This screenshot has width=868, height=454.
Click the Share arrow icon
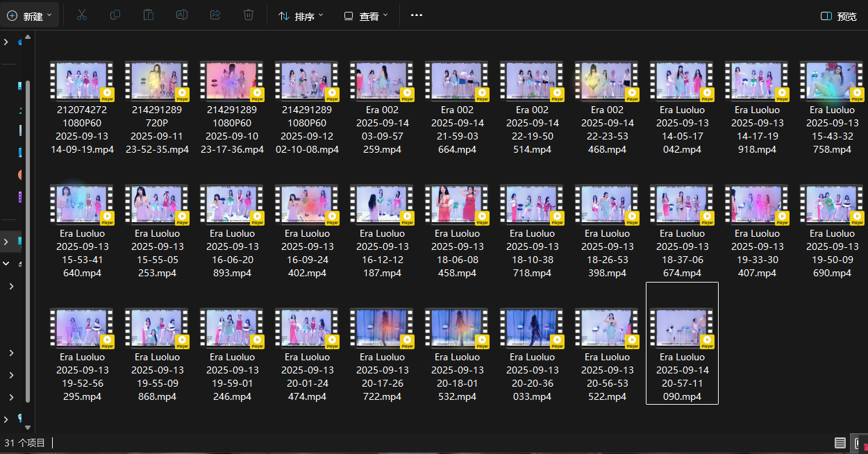(x=215, y=15)
